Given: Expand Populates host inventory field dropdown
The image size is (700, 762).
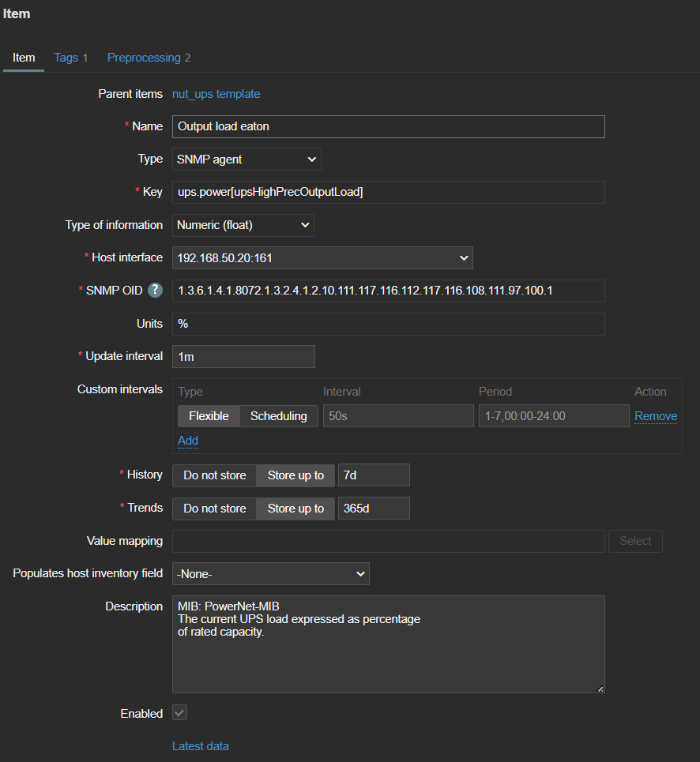Looking at the screenshot, I should click(x=270, y=574).
